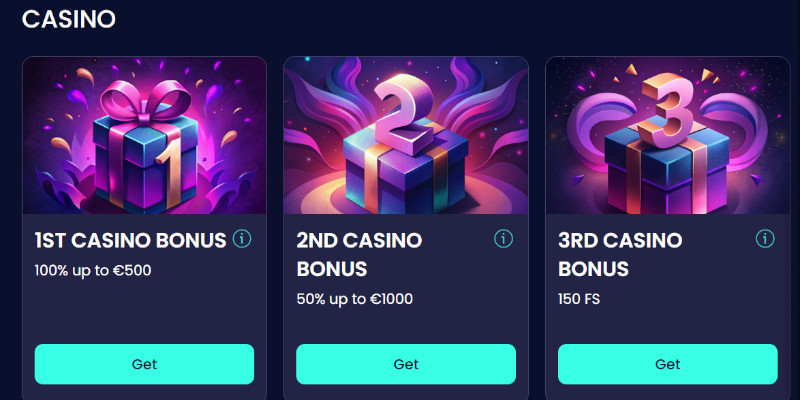Show info for the 3rd Casino Bonus
This screenshot has width=800, height=400.
tap(765, 239)
